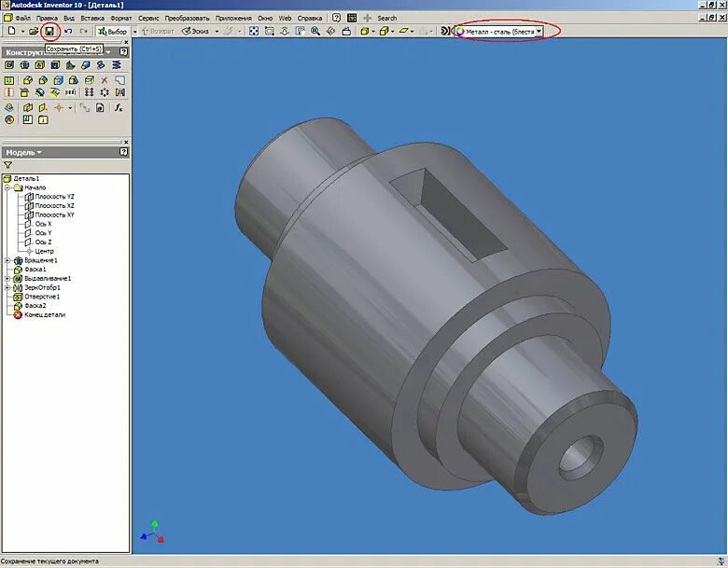Click the Rotate view icon

(330, 31)
